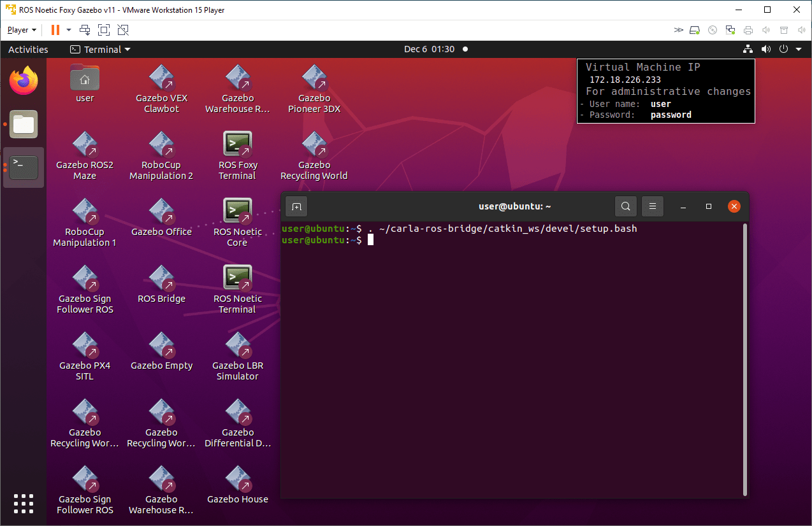
Task: Click the terminal search button
Action: point(626,206)
